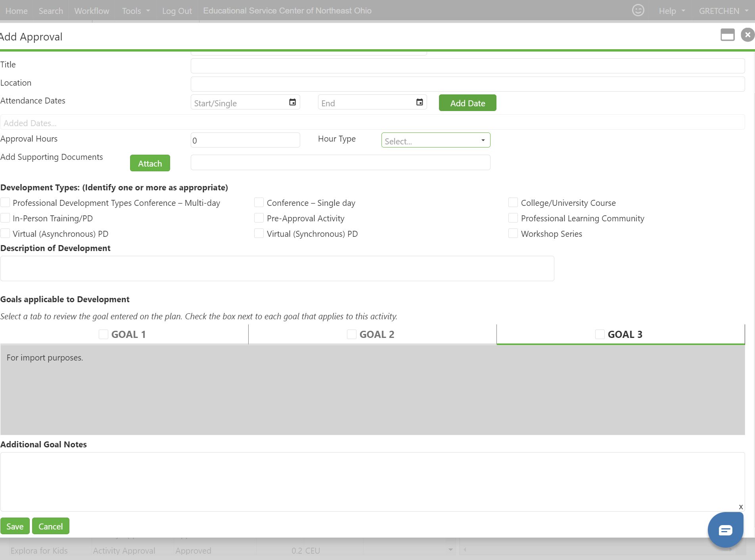Viewport: 755px width, 560px height.
Task: Click the Description of Development box
Action: point(277,268)
